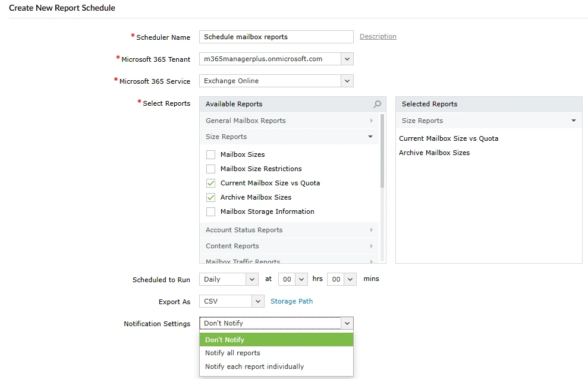
Task: Click the Storage Path link
Action: [291, 301]
